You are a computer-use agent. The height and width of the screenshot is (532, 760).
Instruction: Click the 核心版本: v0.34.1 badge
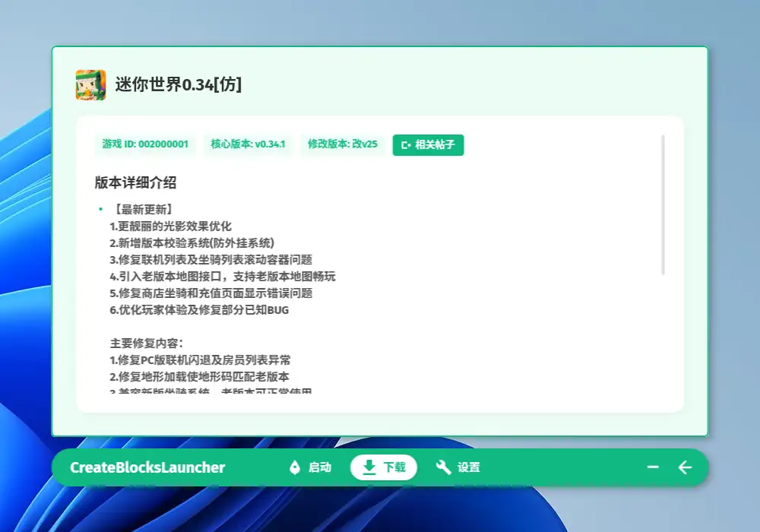tap(248, 144)
